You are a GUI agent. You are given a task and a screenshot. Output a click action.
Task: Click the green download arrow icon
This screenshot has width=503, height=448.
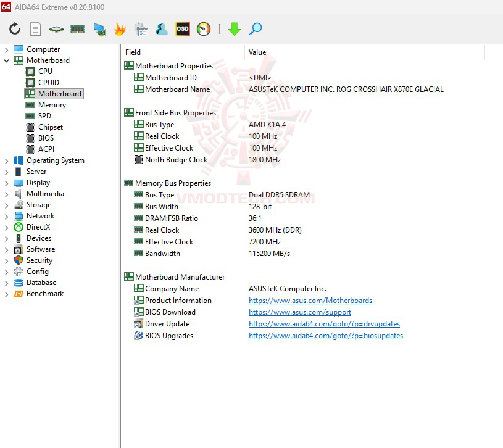coord(235,29)
